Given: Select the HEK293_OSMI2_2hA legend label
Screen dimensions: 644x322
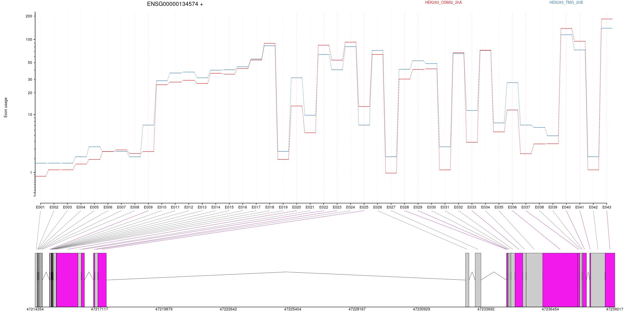Looking at the screenshot, I should point(443,2).
